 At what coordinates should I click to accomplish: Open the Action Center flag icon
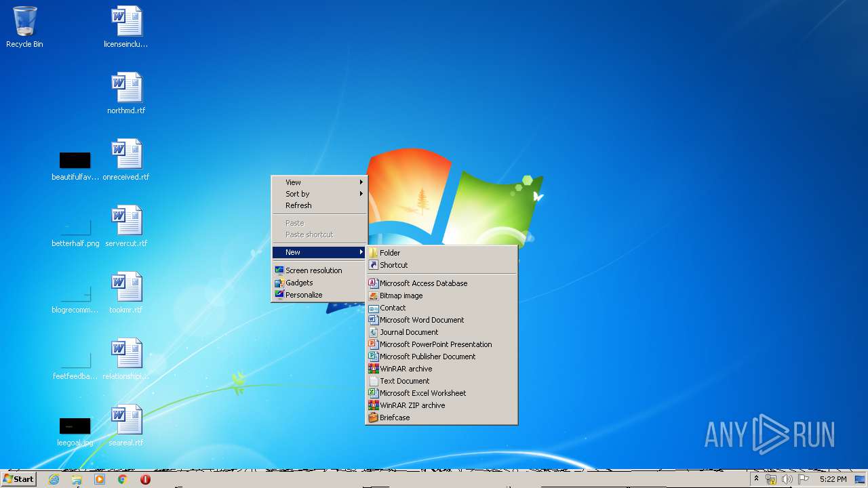pos(804,479)
